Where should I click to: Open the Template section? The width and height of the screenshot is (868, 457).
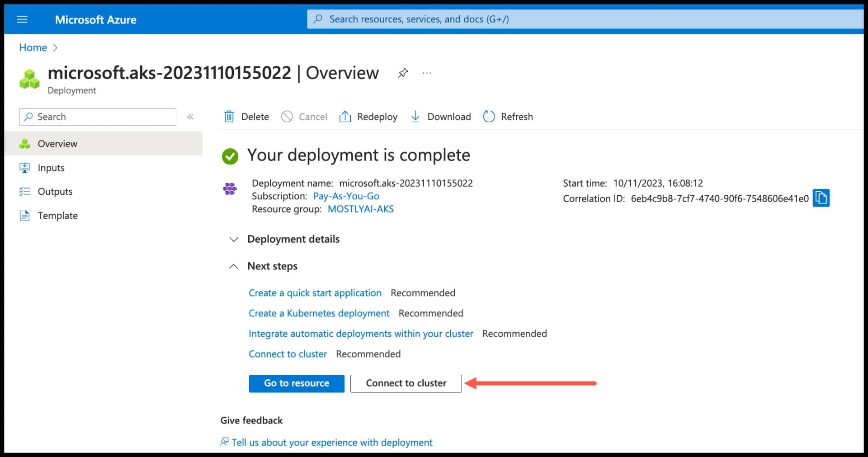(x=57, y=216)
